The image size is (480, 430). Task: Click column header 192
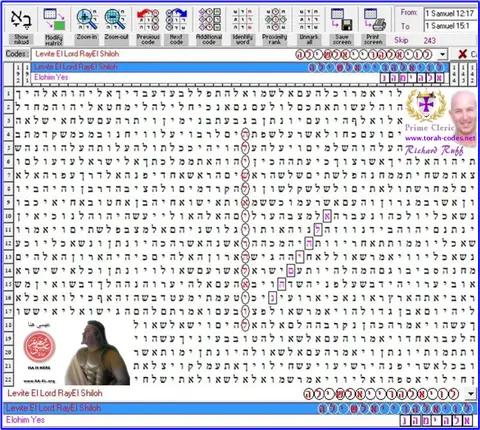[x=18, y=73]
